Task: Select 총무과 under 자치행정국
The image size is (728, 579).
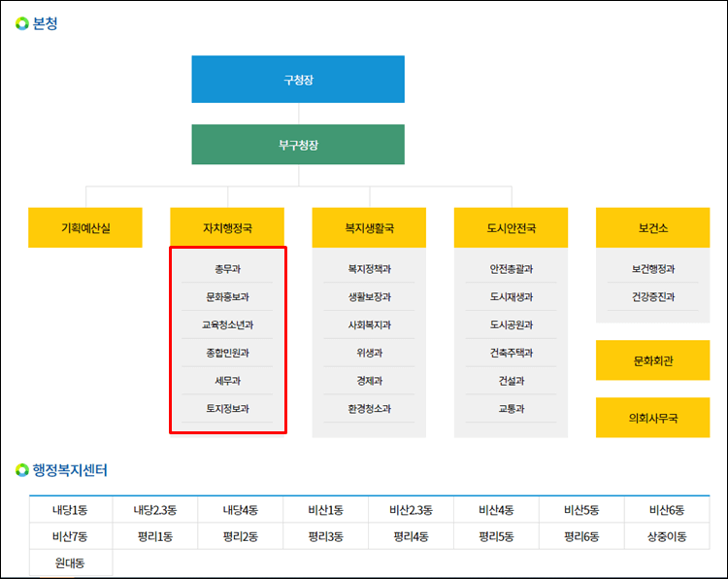Action: pyautogui.click(x=227, y=269)
